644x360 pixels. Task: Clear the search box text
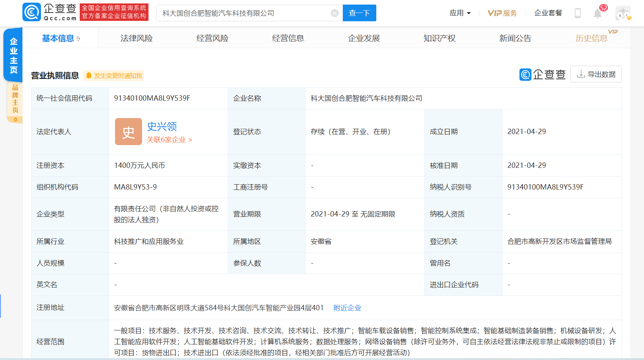point(335,13)
